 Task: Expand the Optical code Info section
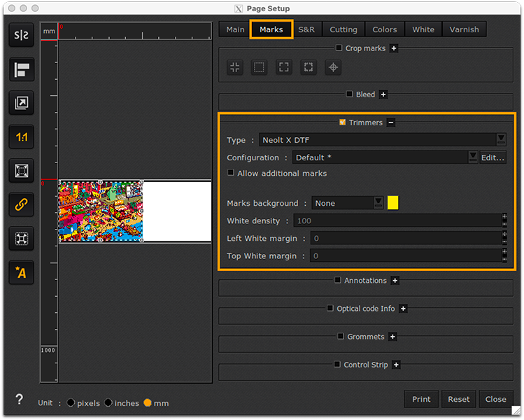point(404,309)
